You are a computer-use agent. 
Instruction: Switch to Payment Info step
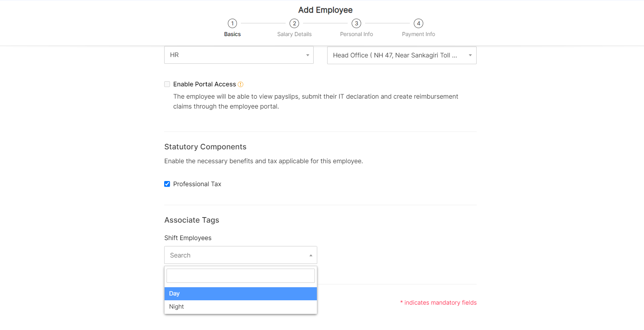(419, 34)
